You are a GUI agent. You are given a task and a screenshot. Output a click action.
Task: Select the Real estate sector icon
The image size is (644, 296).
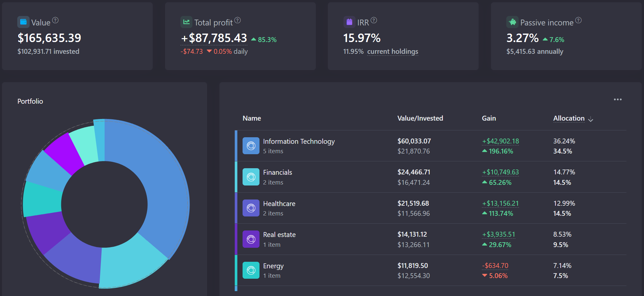point(251,239)
